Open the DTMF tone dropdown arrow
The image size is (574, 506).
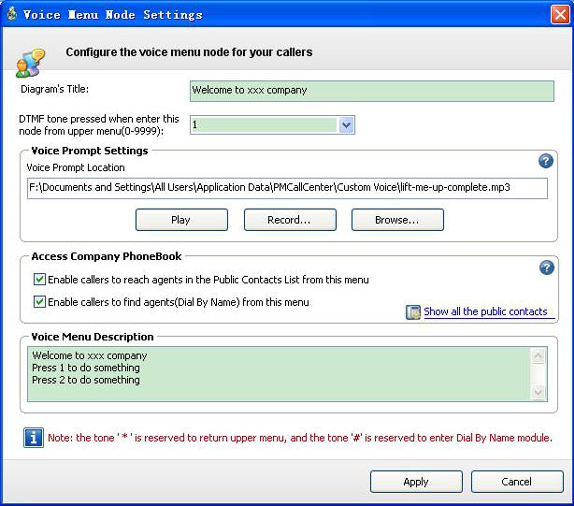click(346, 125)
